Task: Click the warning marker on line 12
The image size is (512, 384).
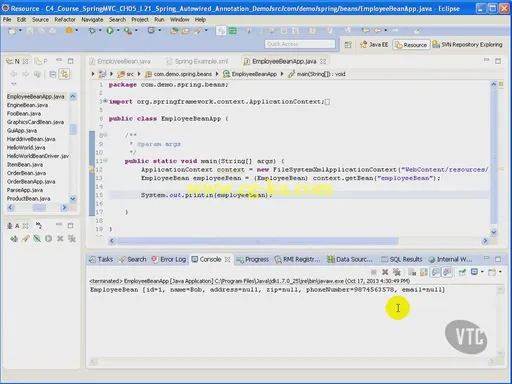Action: [x=92, y=169]
